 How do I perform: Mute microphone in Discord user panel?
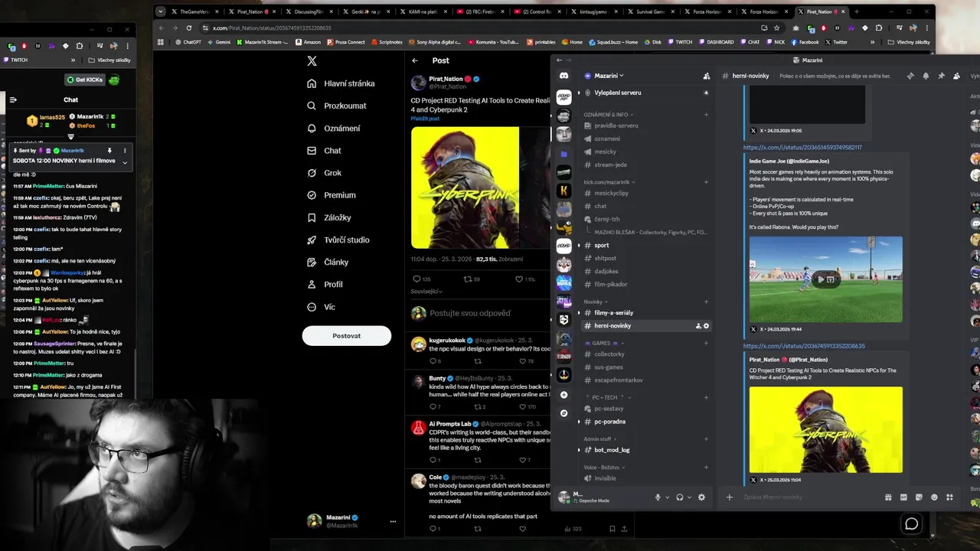click(x=657, y=497)
